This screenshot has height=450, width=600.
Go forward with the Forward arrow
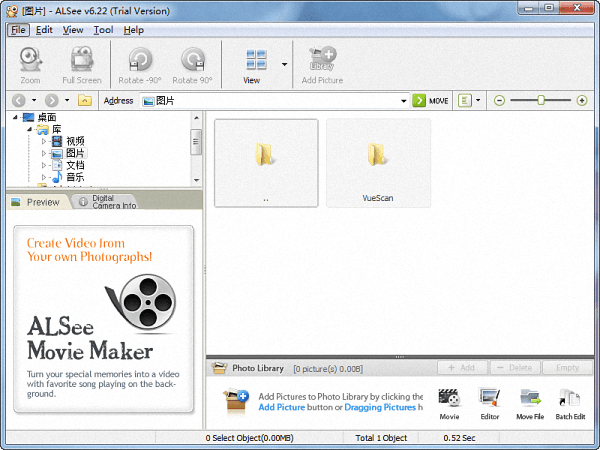[x=52, y=101]
